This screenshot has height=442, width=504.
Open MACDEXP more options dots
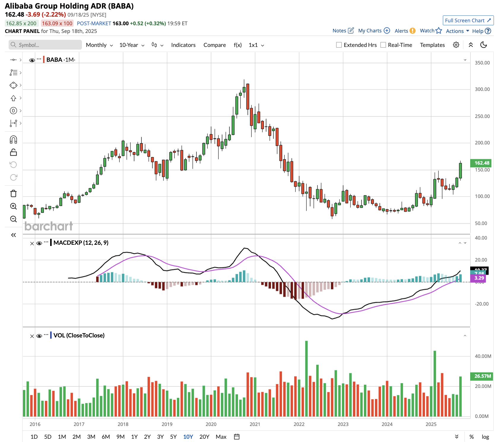click(x=46, y=242)
